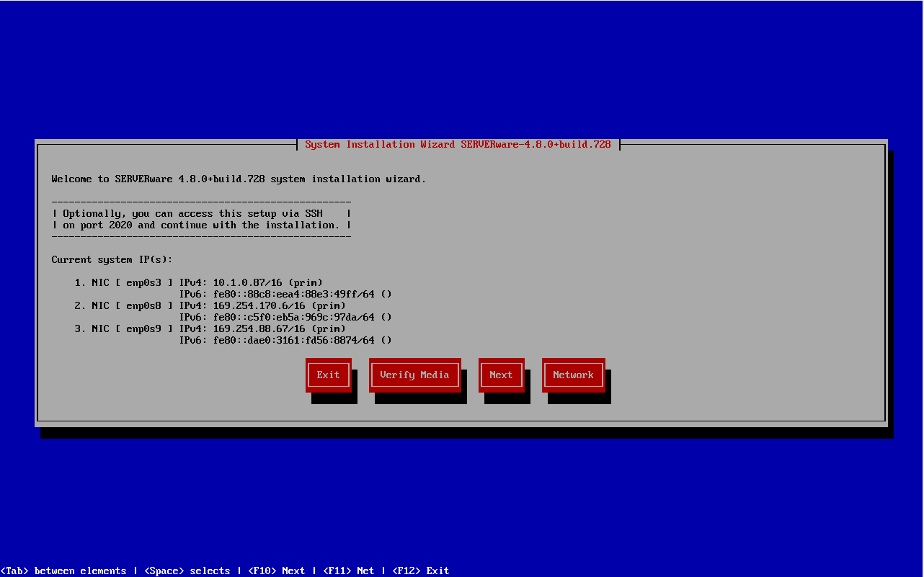The width and height of the screenshot is (924, 577).
Task: Click the 'Current system IP(s):' label
Action: coord(112,259)
